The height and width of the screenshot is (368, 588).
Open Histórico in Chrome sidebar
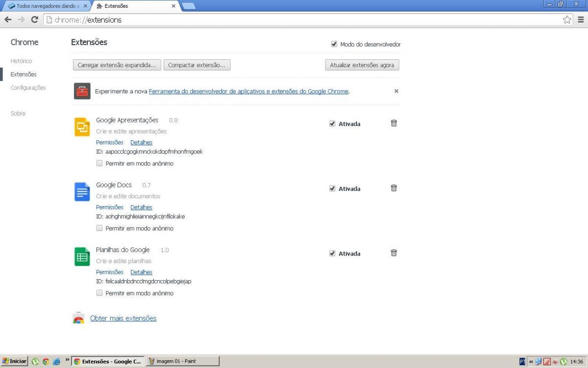[x=21, y=61]
